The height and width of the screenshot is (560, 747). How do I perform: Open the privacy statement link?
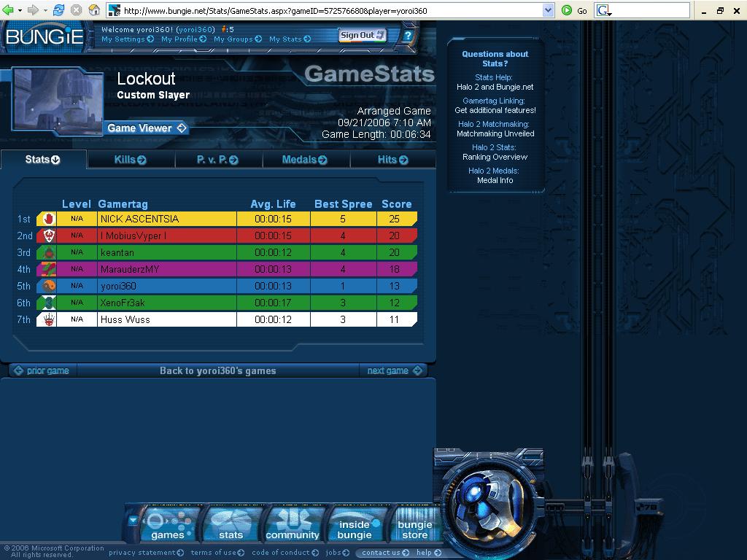click(x=146, y=553)
